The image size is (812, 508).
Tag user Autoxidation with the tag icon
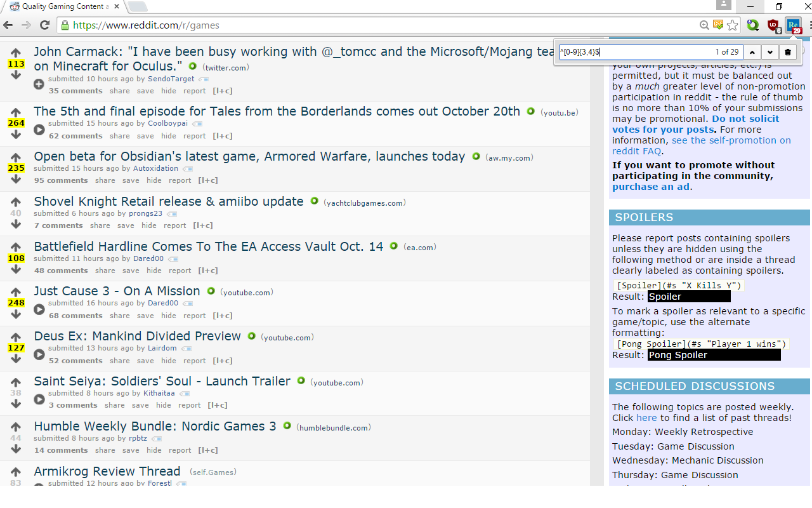(x=188, y=169)
